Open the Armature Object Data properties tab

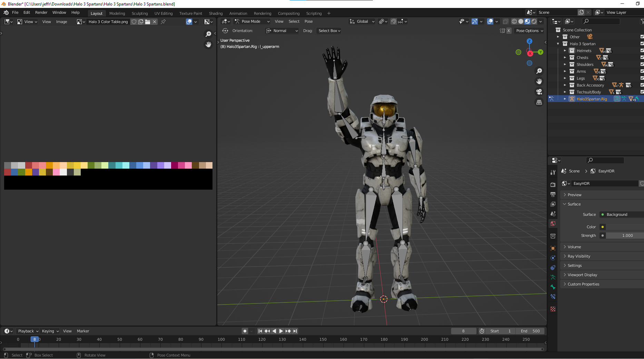[x=553, y=277]
